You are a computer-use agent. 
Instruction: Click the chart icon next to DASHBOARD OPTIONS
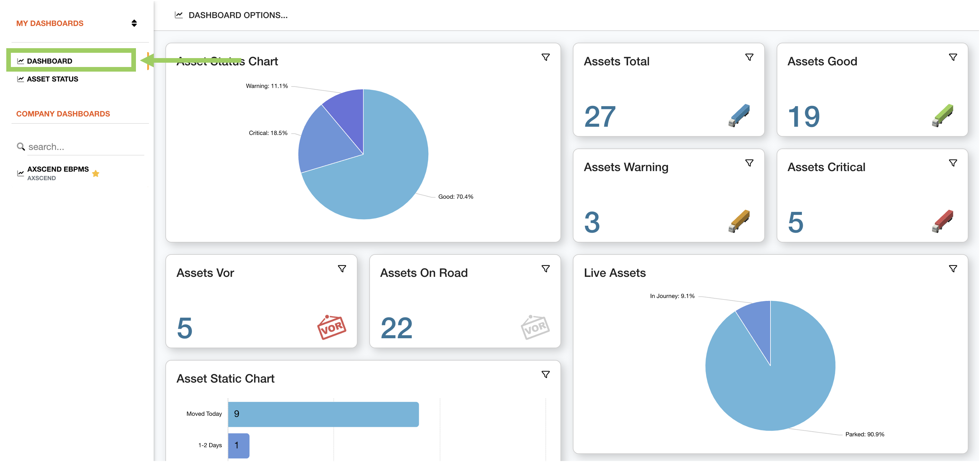point(179,15)
